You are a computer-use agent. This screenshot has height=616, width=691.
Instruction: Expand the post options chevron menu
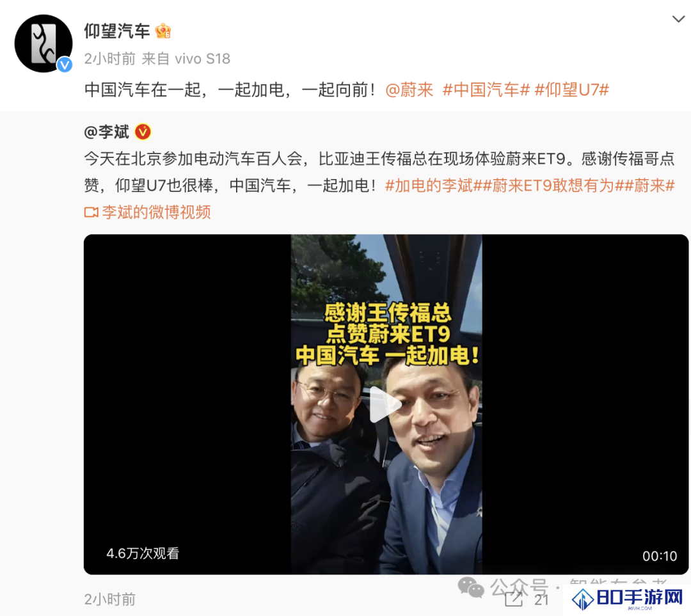click(678, 19)
